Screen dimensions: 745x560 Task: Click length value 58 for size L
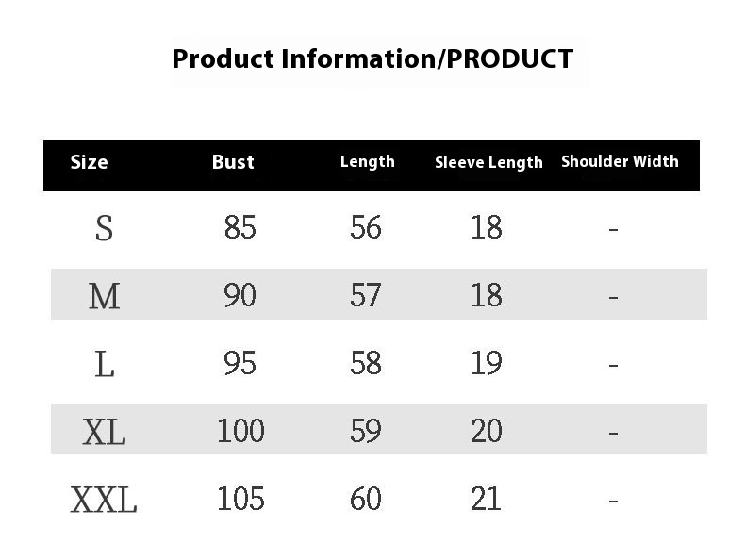(365, 363)
